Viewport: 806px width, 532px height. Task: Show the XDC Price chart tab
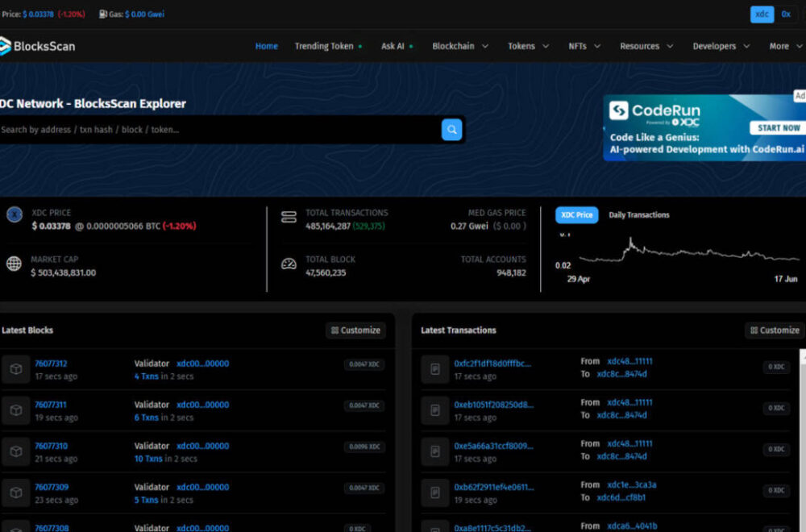(x=576, y=215)
